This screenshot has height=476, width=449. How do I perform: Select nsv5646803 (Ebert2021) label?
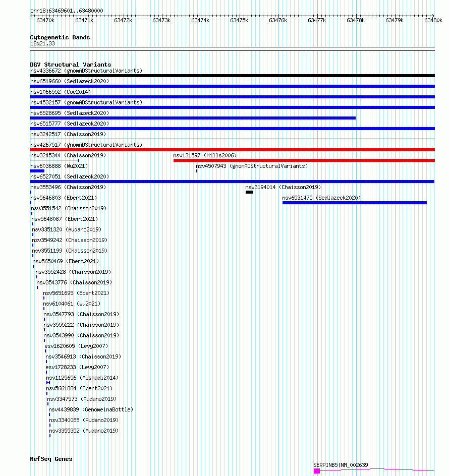tap(64, 198)
